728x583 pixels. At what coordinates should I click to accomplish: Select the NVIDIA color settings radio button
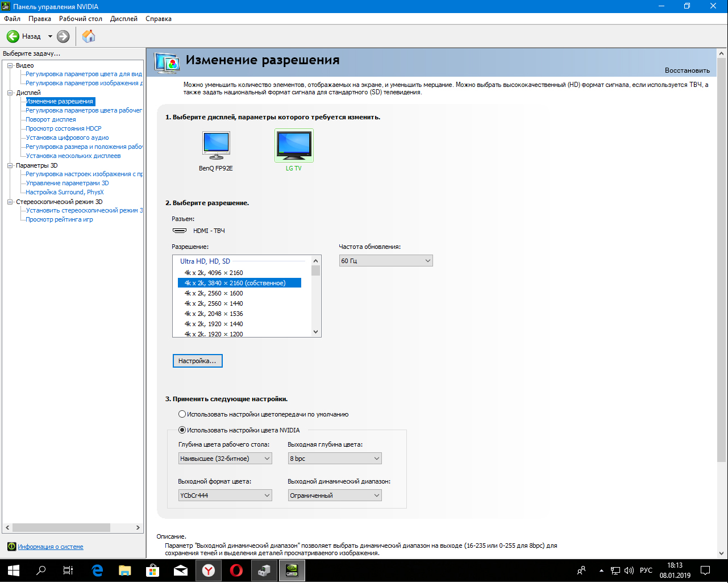click(x=182, y=430)
